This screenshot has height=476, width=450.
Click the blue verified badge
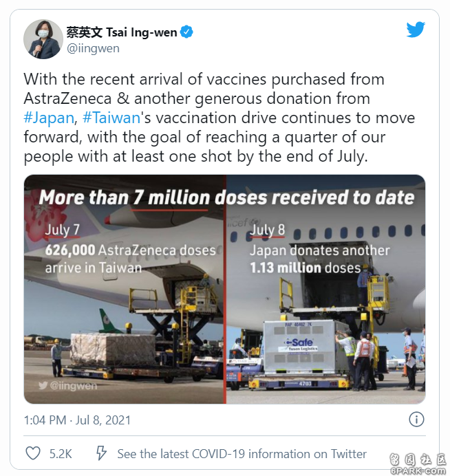click(x=186, y=32)
